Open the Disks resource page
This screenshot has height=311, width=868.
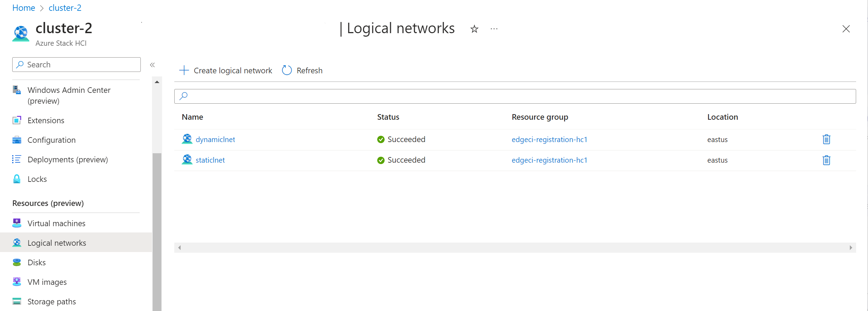coord(36,262)
